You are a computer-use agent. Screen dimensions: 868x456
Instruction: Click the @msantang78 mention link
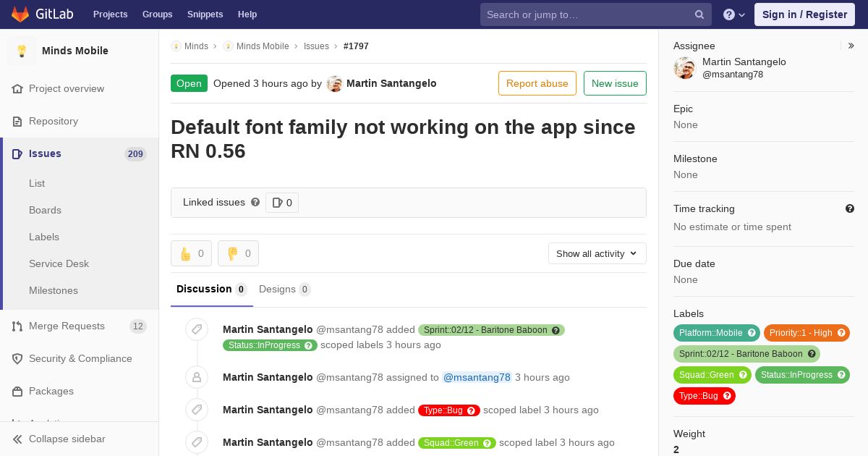tap(477, 377)
